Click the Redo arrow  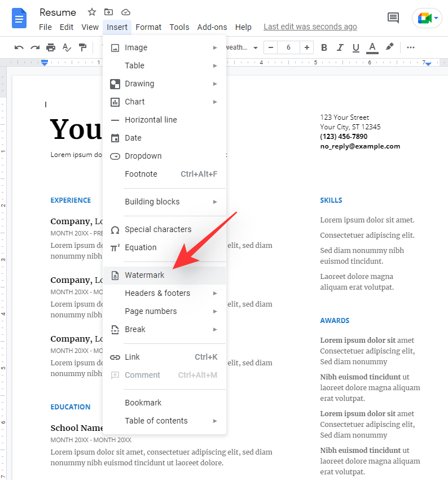tap(35, 47)
